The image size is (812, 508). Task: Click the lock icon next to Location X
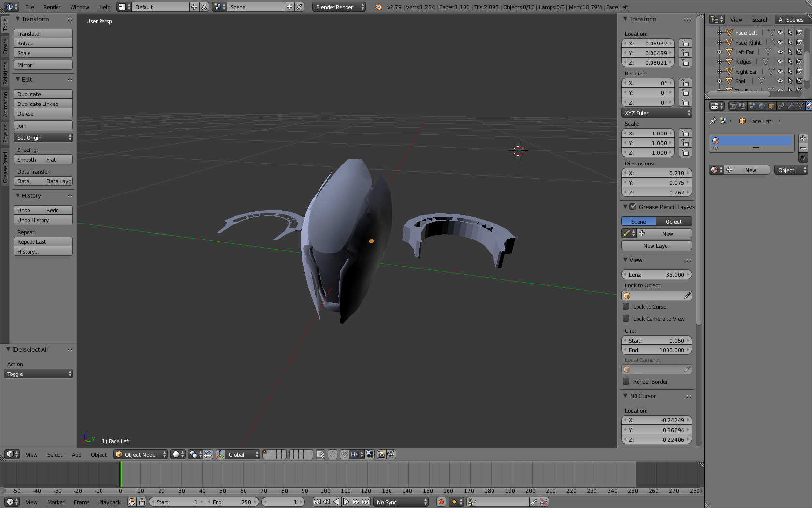[685, 43]
